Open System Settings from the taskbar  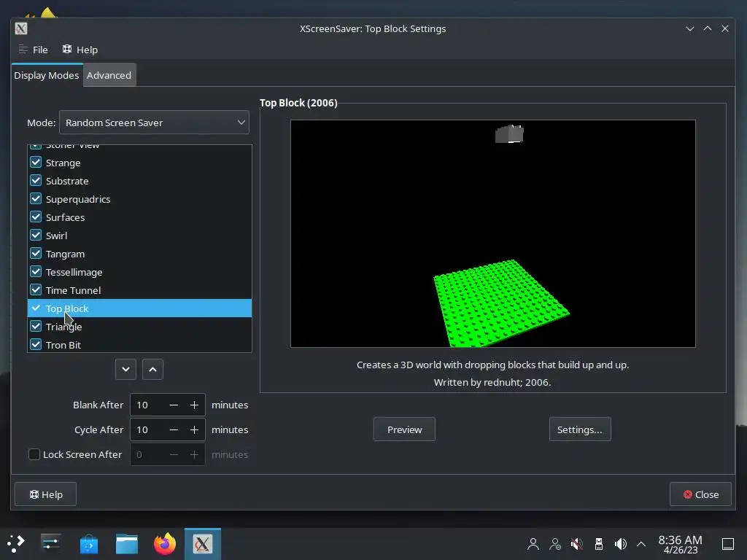coord(50,543)
